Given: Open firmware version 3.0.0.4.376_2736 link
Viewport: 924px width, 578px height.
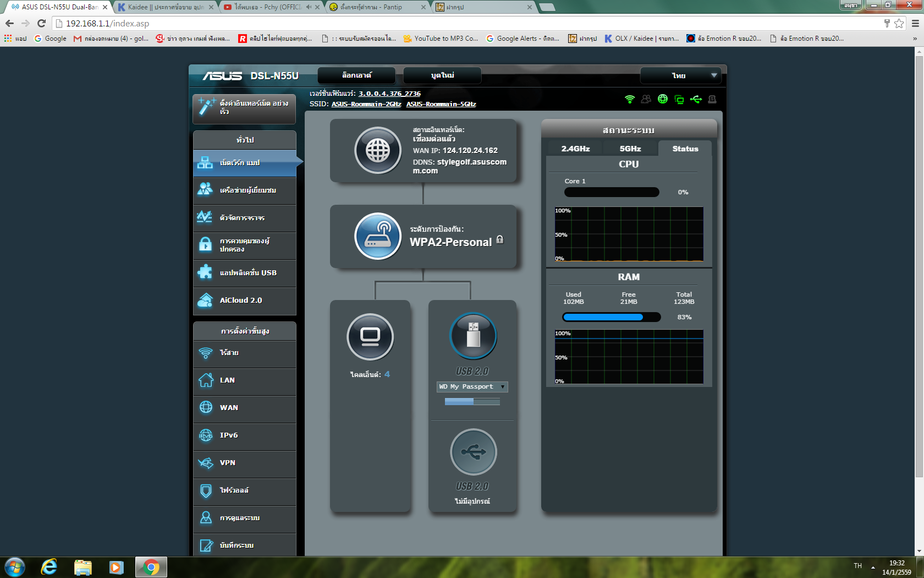Looking at the screenshot, I should click(x=389, y=94).
